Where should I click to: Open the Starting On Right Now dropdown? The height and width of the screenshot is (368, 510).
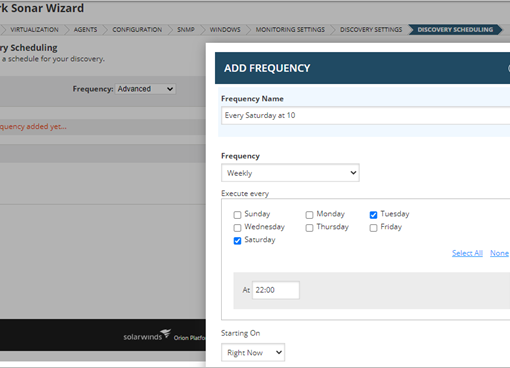click(x=253, y=352)
